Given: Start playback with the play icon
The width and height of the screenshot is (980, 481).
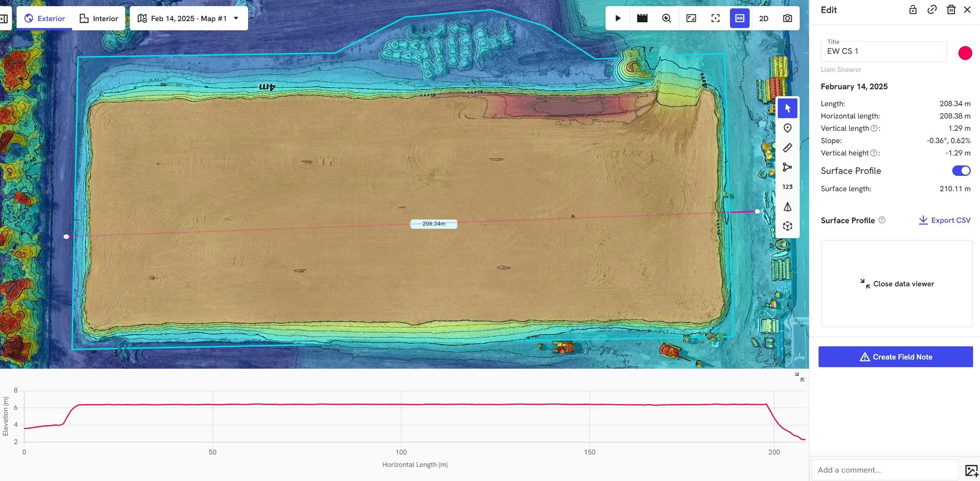Looking at the screenshot, I should (617, 18).
